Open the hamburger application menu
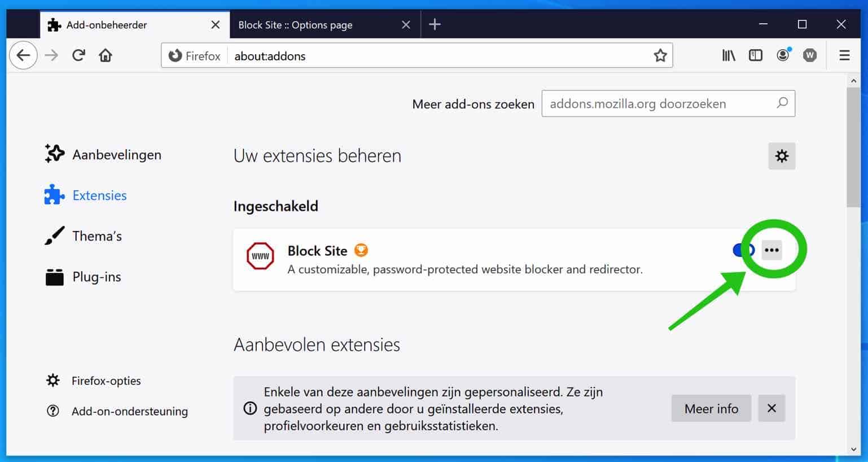 (x=844, y=55)
